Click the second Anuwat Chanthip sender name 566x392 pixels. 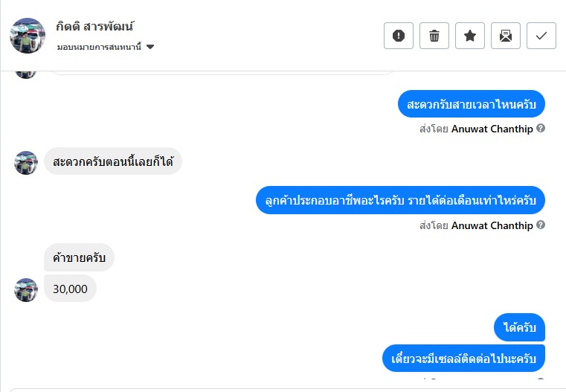(x=492, y=225)
